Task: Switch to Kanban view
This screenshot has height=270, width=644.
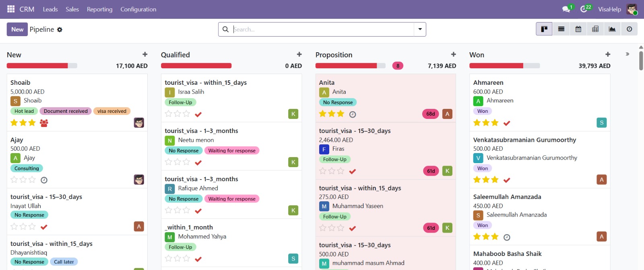Action: click(544, 29)
